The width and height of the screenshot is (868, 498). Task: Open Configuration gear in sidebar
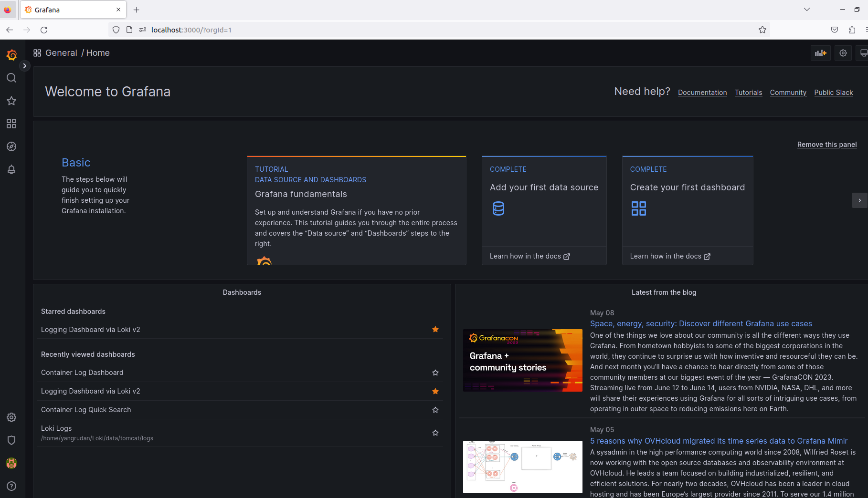pos(11,417)
